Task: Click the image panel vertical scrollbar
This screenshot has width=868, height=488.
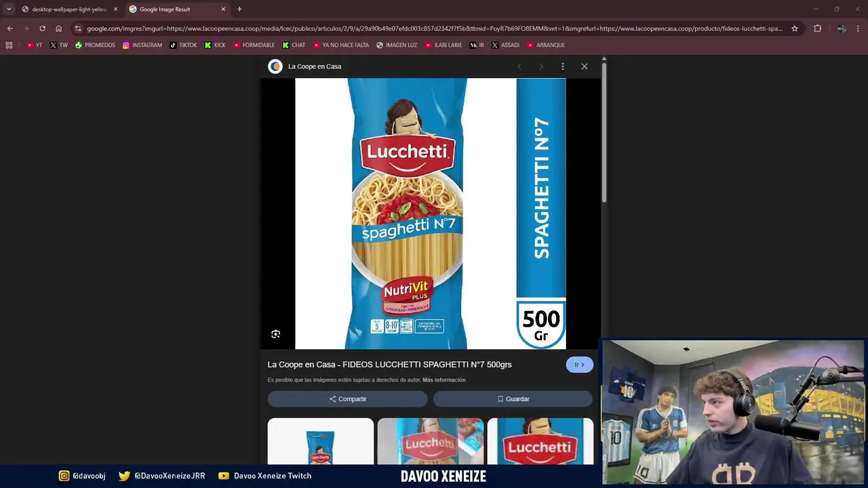Action: (604, 132)
